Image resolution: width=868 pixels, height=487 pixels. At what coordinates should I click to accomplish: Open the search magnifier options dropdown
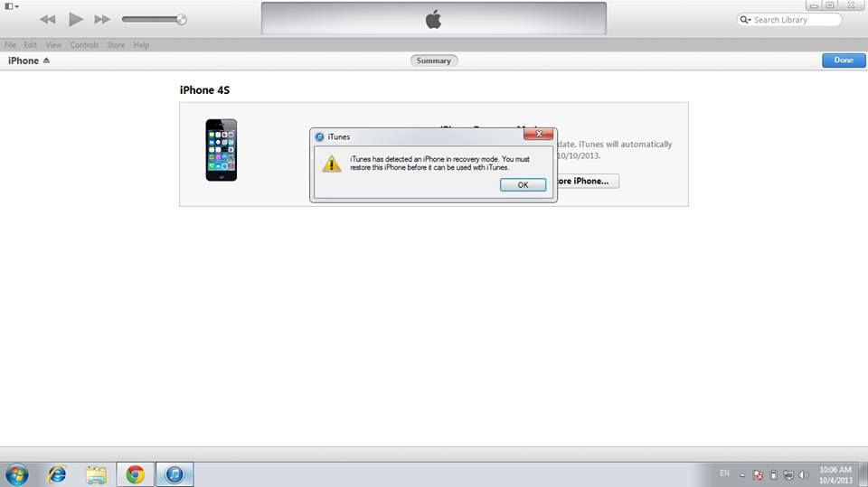click(745, 20)
